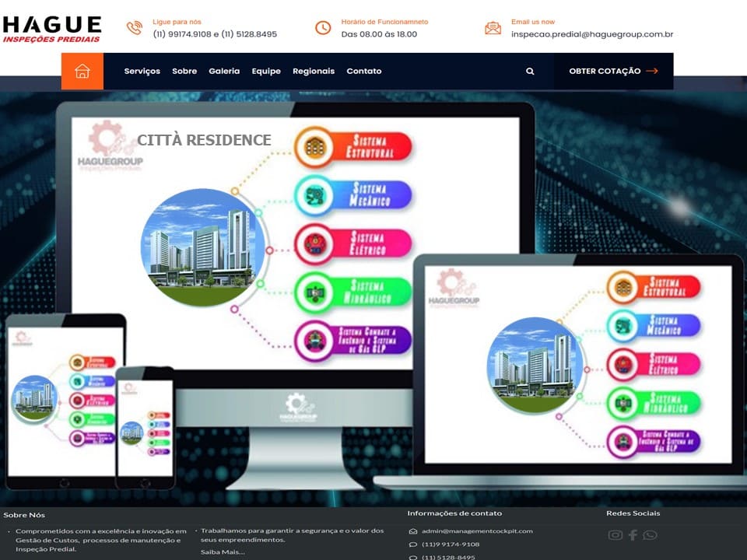The image size is (747, 560).
Task: Click the Ligue para nós label
Action: (177, 22)
